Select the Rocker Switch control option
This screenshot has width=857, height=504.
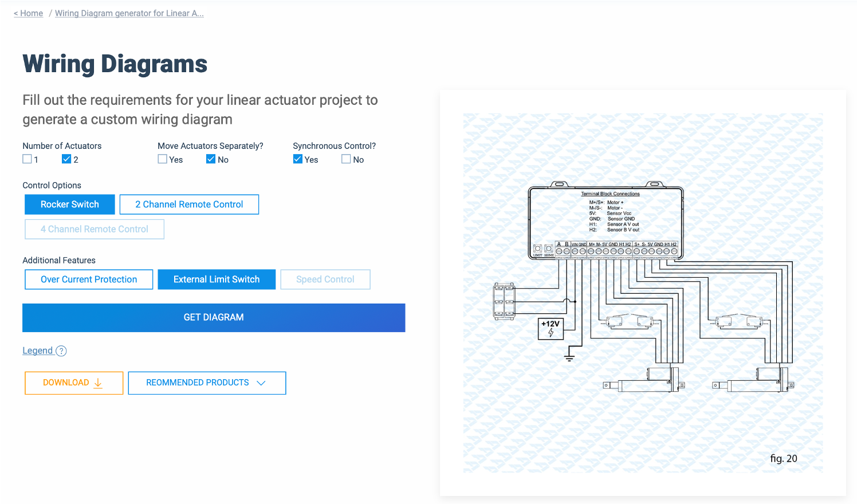click(69, 204)
